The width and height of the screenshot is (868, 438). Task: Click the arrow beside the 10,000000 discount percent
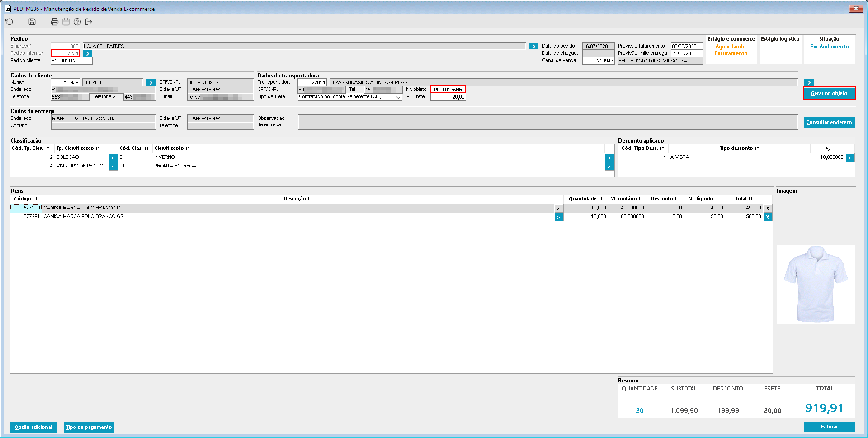[850, 157]
